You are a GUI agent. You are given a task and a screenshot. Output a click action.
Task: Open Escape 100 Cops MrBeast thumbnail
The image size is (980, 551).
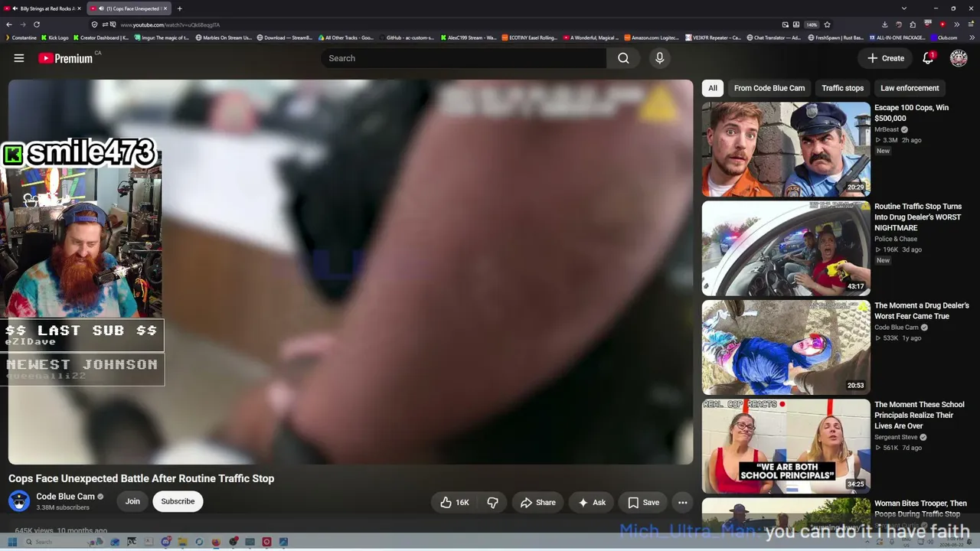click(786, 149)
